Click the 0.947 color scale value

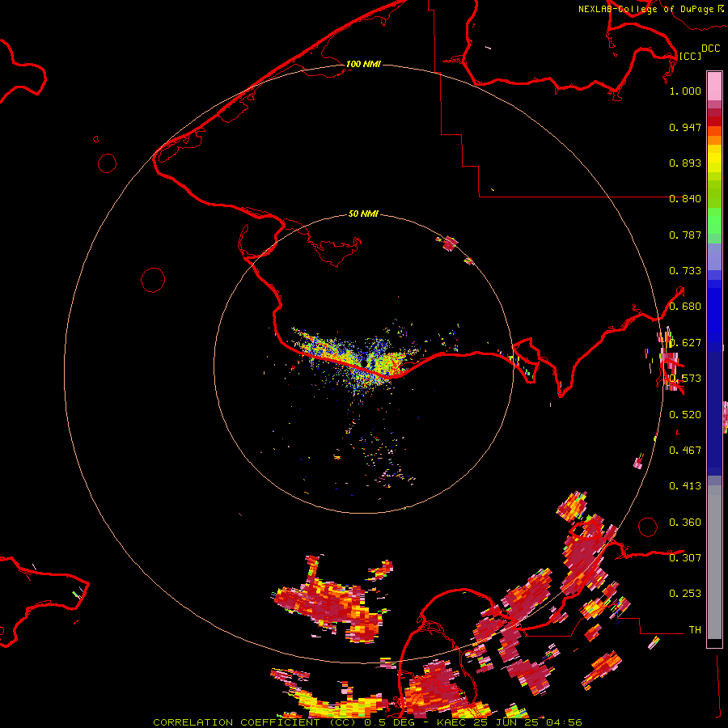click(x=685, y=127)
